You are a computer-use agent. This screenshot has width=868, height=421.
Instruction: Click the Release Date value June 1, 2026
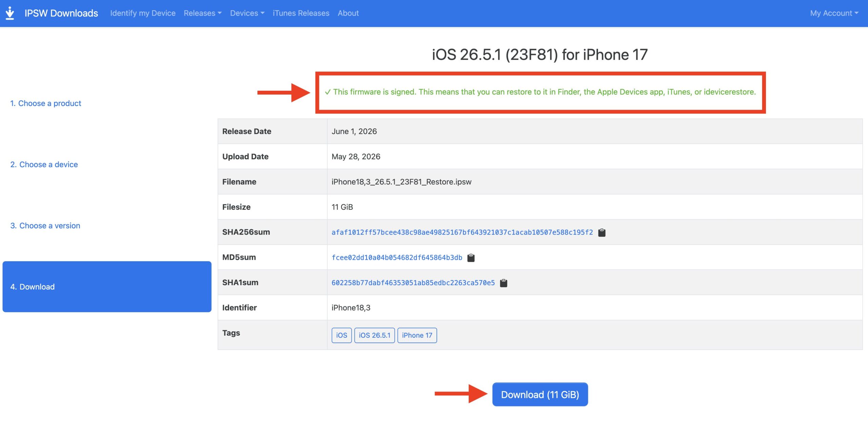tap(354, 131)
